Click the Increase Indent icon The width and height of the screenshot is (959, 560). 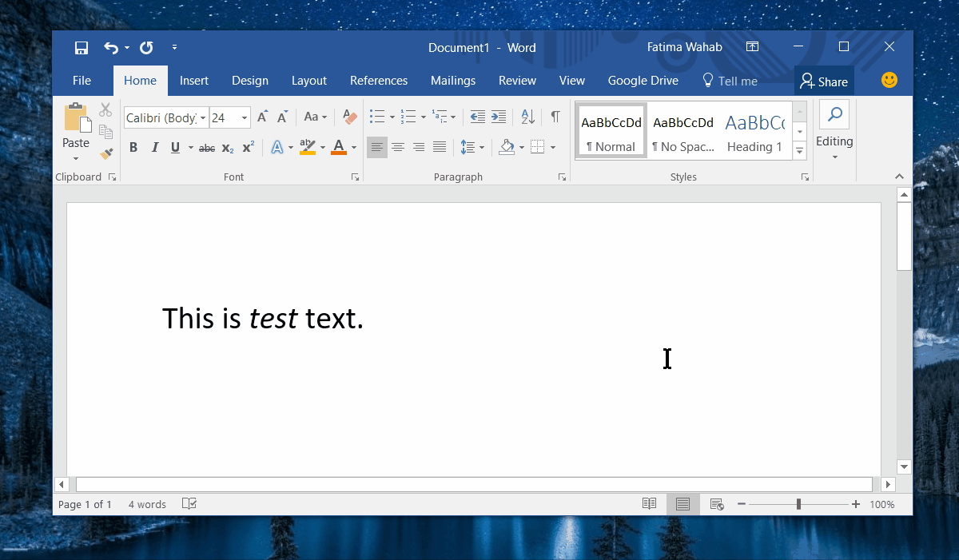click(498, 117)
